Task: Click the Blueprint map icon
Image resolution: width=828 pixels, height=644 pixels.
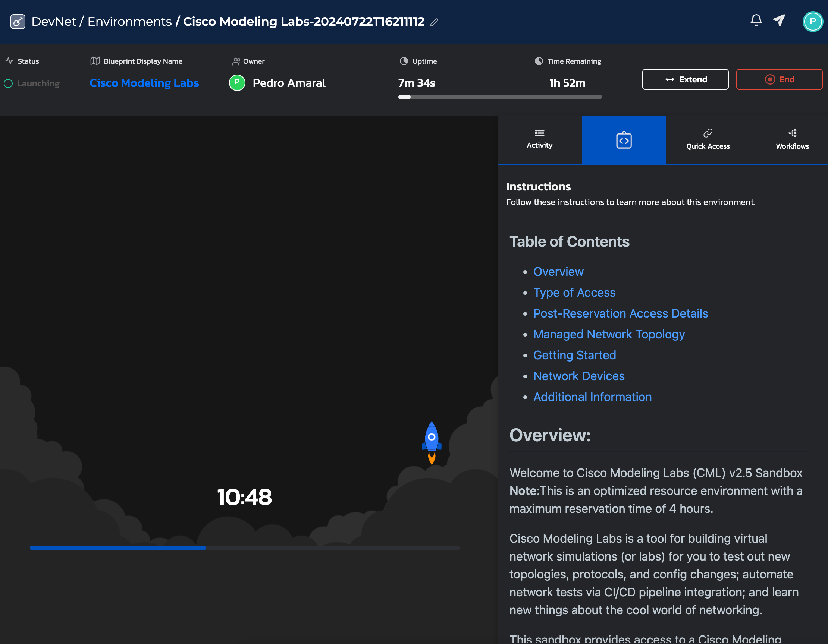Action: pos(95,61)
